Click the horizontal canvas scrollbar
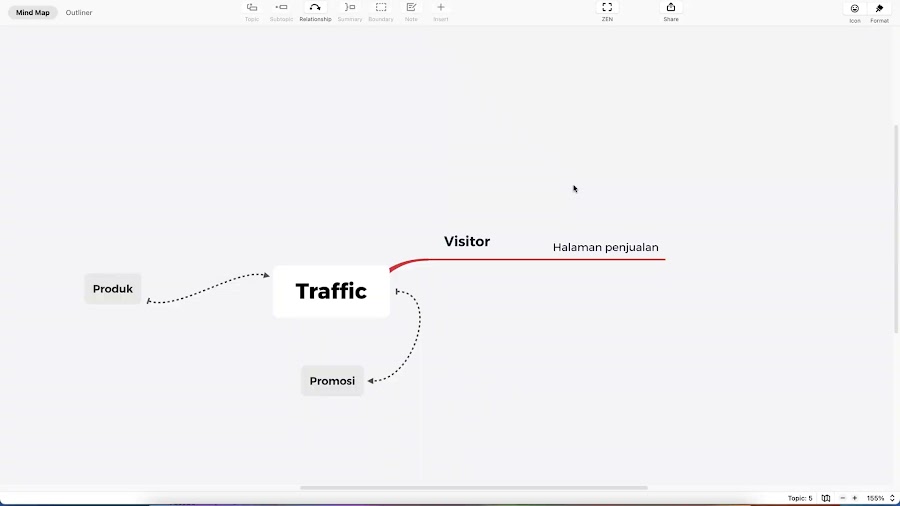Screen dimensions: 900x506 [x=474, y=488]
